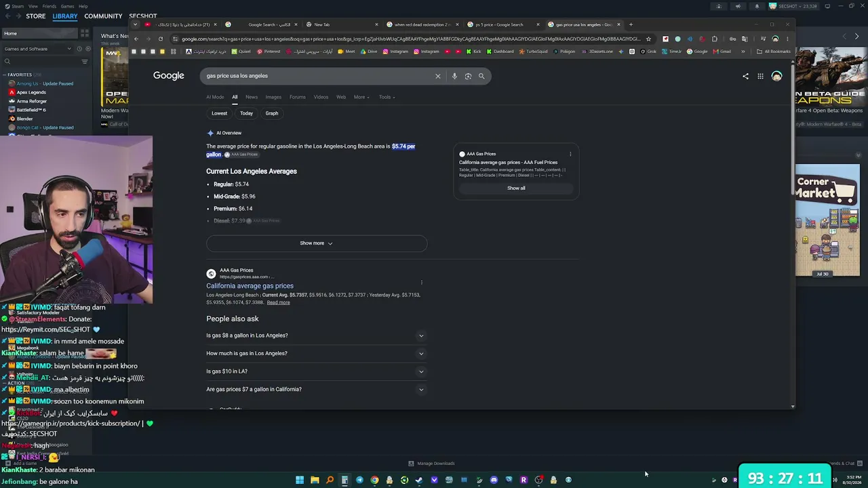Click 'Show all' in AAA sources card
Viewport: 868px width, 488px height.
[516, 188]
